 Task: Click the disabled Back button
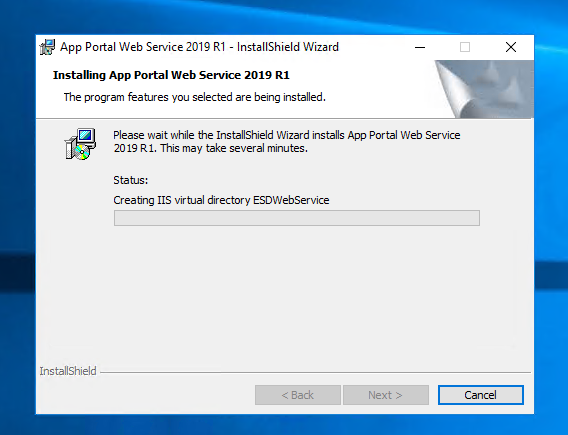pyautogui.click(x=297, y=395)
